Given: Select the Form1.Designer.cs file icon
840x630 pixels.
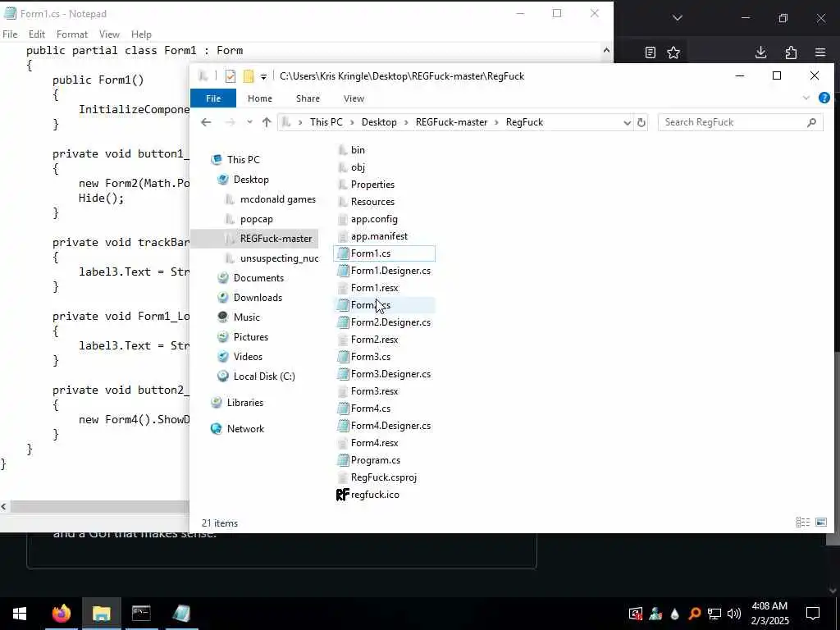Looking at the screenshot, I should coord(343,271).
